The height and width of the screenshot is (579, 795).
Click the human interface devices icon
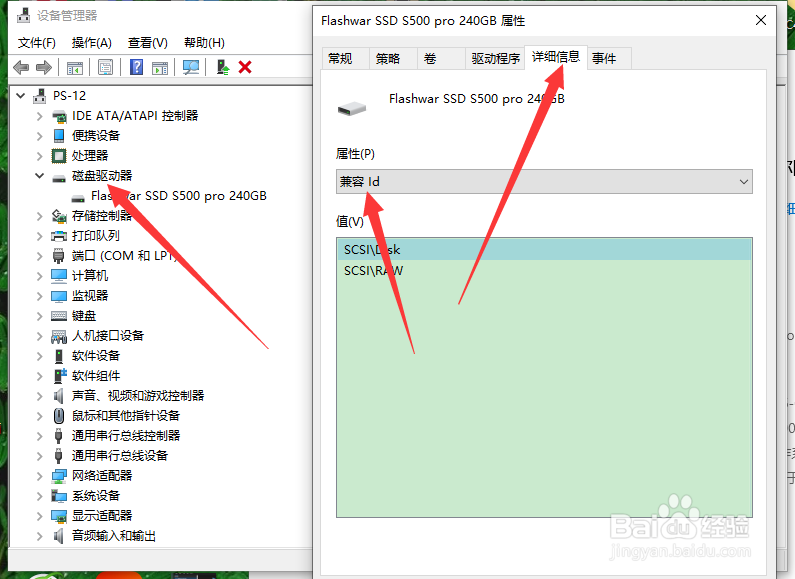tap(59, 336)
